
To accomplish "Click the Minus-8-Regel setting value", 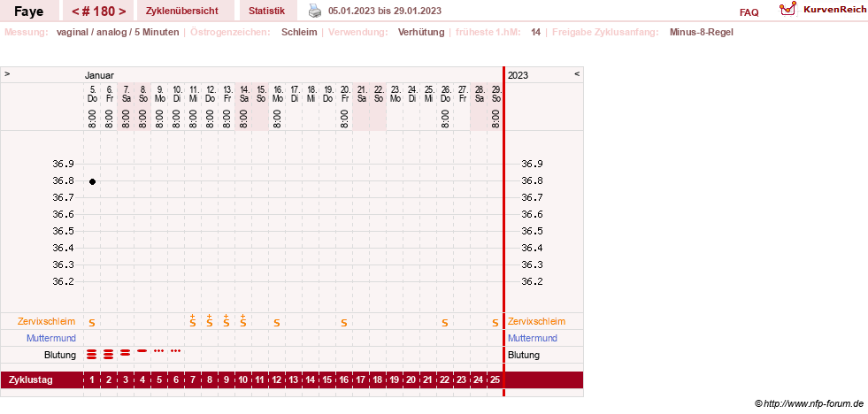I will click(702, 32).
